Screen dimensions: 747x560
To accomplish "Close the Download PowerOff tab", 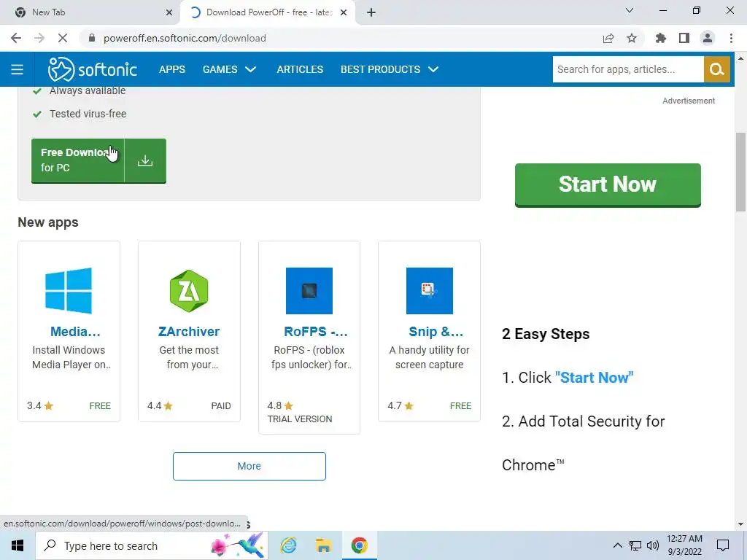I will point(344,12).
